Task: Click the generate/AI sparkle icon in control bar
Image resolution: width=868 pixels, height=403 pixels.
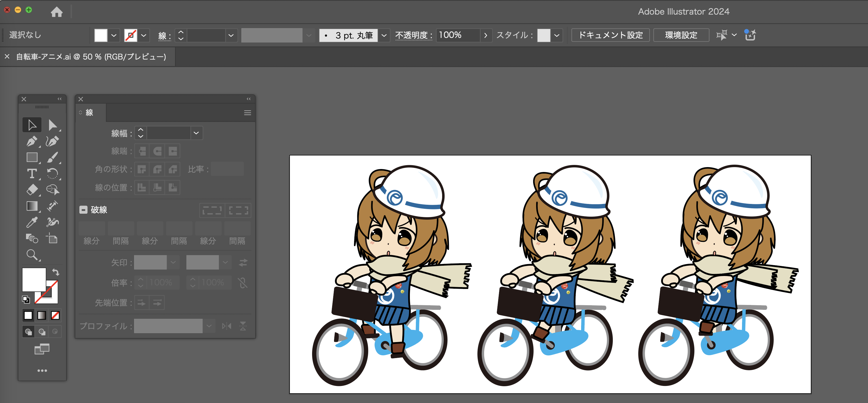Action: (x=750, y=35)
